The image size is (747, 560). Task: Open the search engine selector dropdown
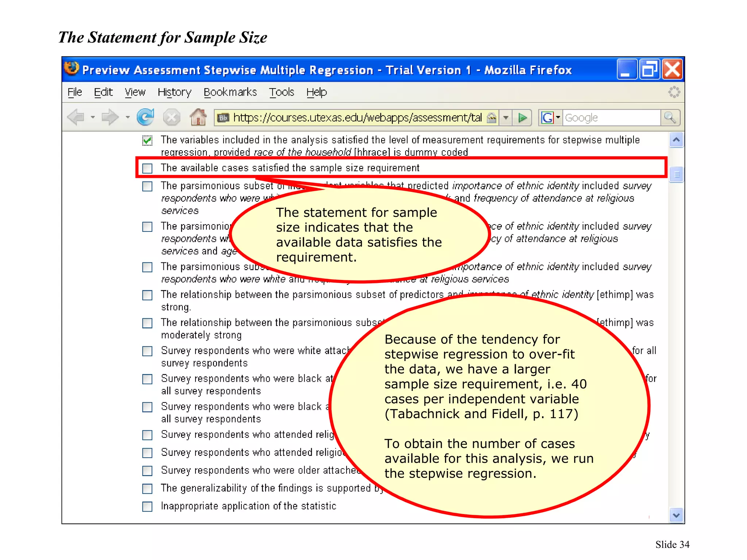point(558,117)
